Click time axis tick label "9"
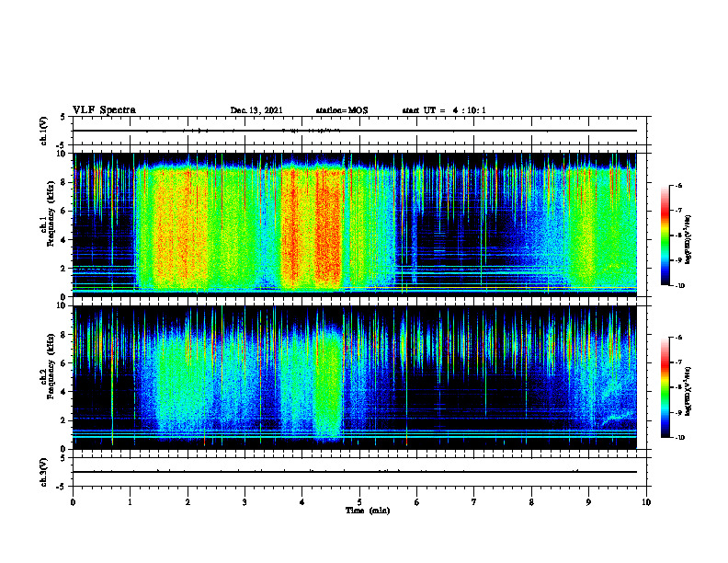728x563 pixels. point(588,502)
